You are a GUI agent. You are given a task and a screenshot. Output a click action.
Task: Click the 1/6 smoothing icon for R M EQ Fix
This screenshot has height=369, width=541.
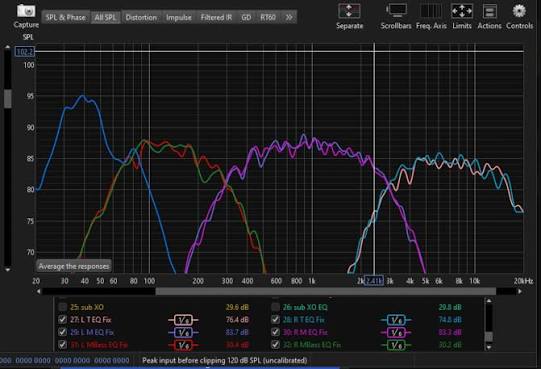point(396,333)
